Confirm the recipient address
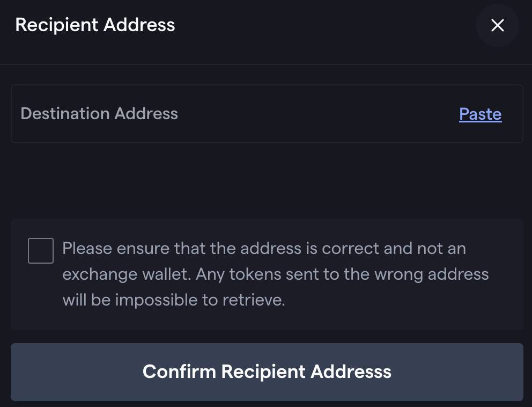Viewport: 532px width, 407px height. (267, 372)
